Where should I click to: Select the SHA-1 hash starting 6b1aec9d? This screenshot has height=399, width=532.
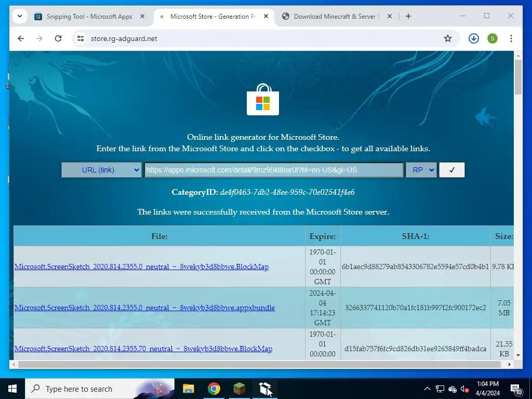point(415,267)
